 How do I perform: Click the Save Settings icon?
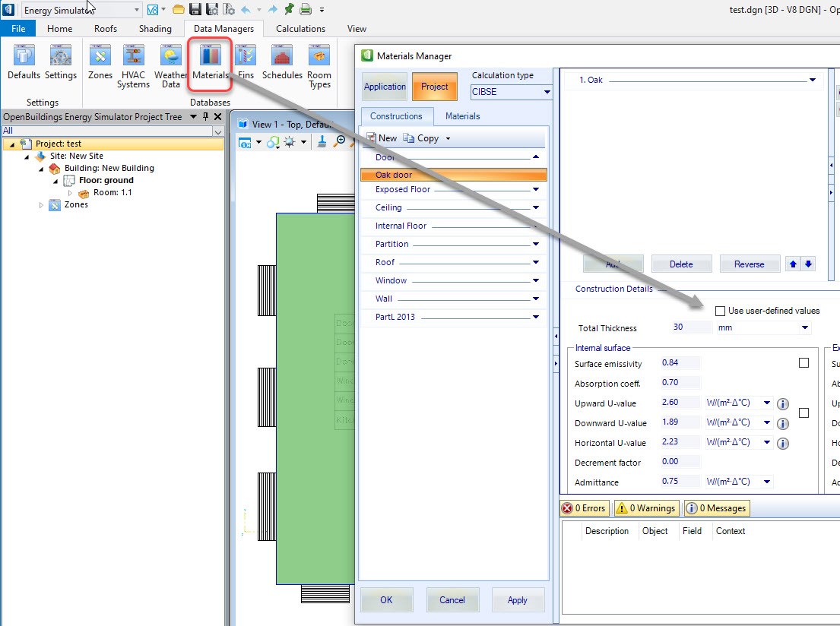click(212, 9)
